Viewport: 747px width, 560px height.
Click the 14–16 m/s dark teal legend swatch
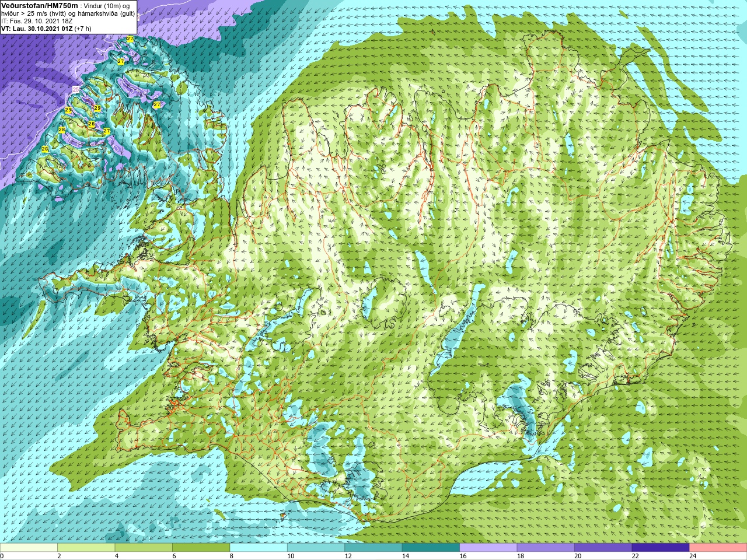point(431,548)
